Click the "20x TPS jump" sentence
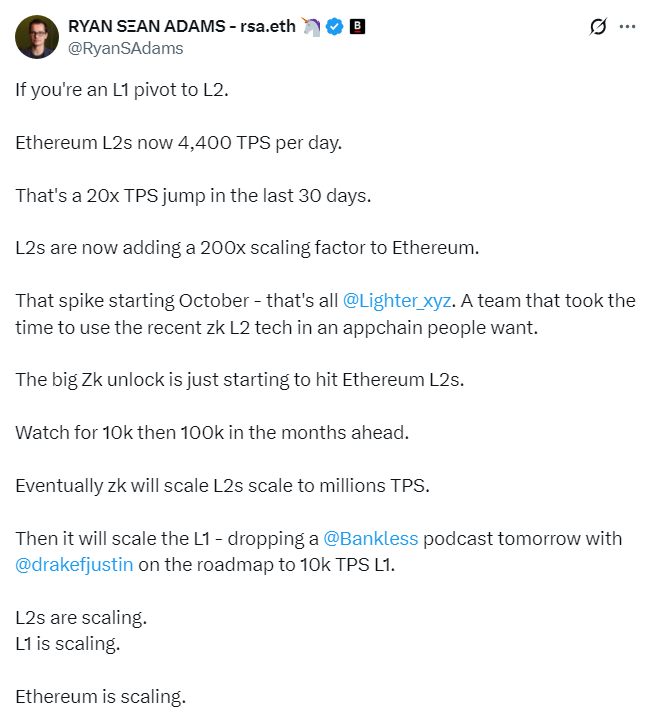The image size is (653, 719). click(x=192, y=195)
